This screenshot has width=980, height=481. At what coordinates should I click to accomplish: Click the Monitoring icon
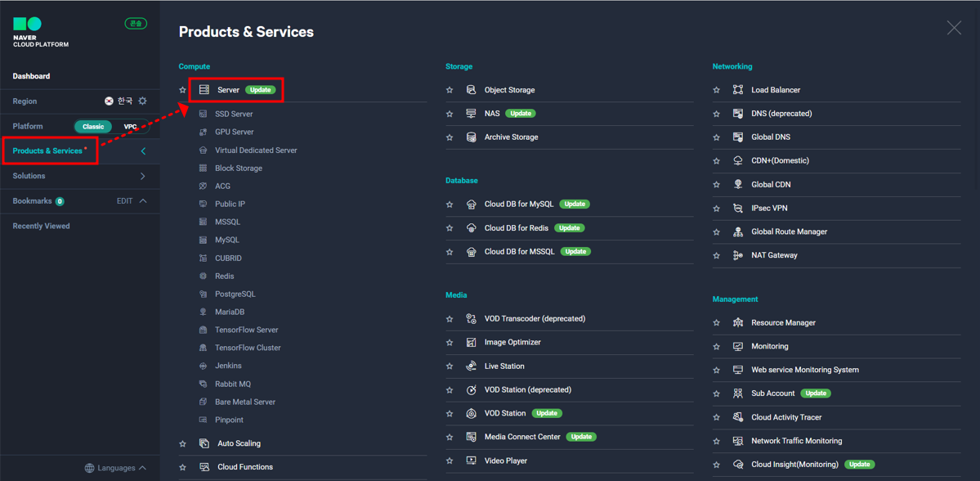(738, 346)
